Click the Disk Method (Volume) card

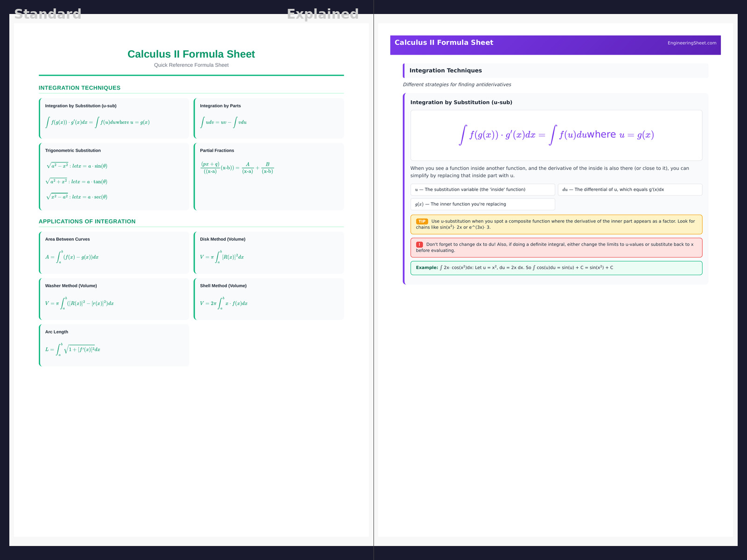269,252
